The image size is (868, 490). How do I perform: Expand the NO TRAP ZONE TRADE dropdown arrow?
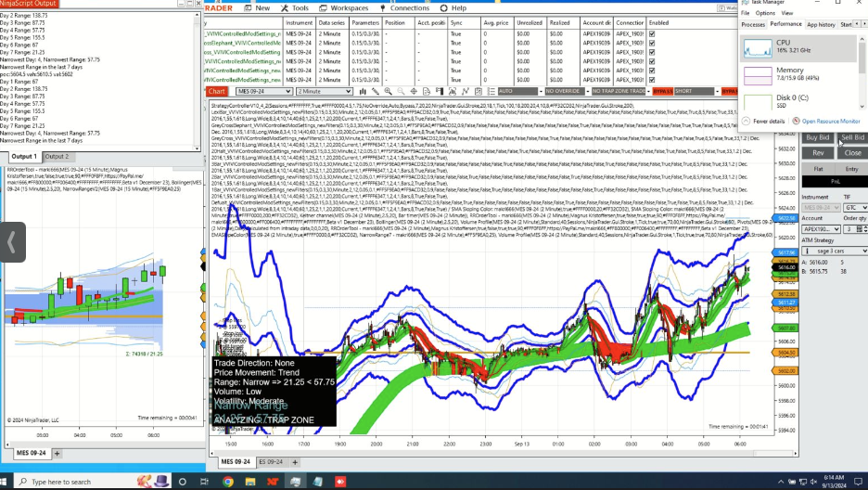[x=649, y=91]
